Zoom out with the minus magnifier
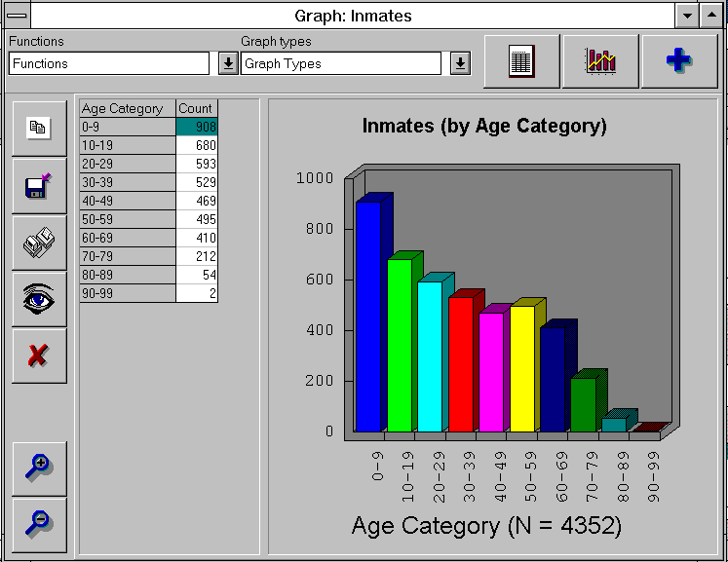 coord(39,524)
